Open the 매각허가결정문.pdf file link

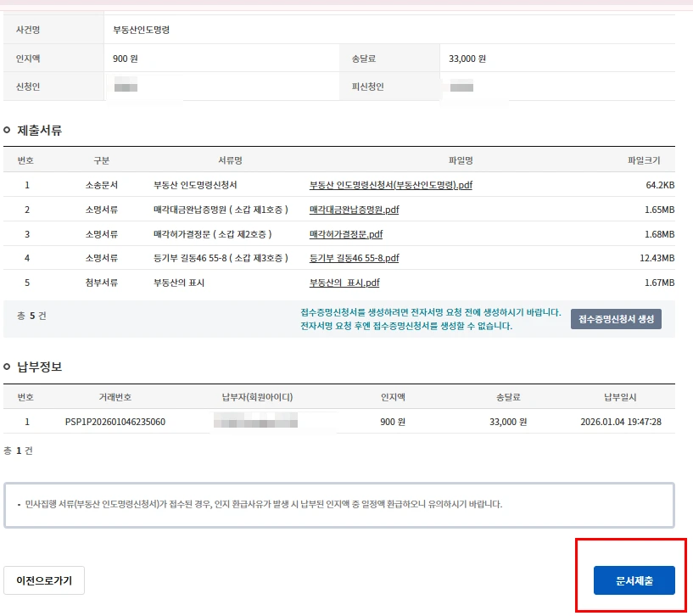click(x=346, y=234)
